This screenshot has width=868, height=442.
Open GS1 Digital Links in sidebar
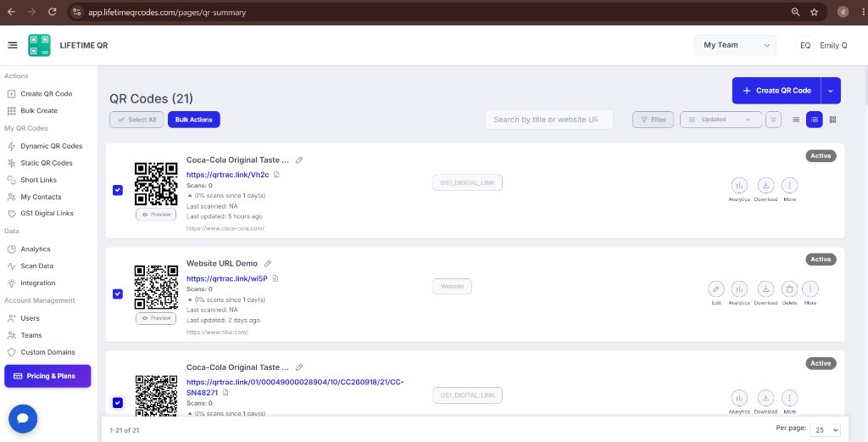(47, 213)
